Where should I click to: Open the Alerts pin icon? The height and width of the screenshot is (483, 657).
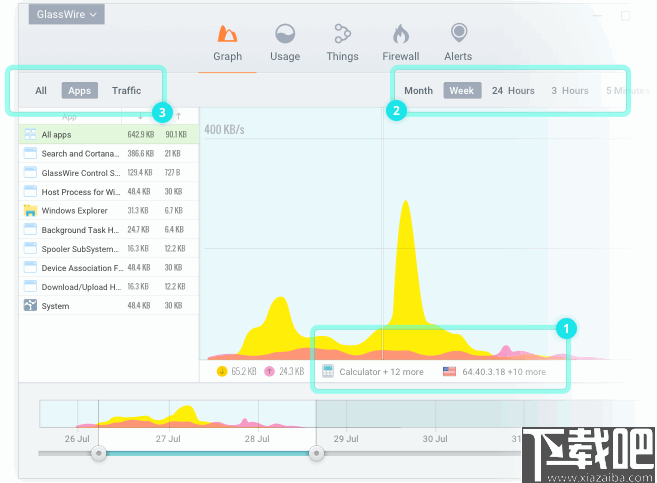pos(459,32)
